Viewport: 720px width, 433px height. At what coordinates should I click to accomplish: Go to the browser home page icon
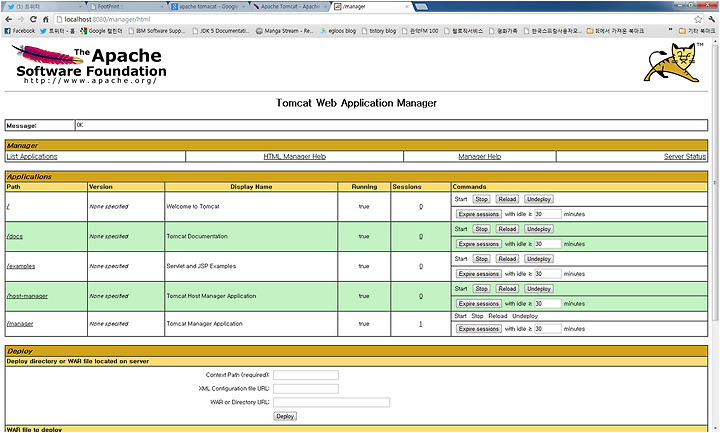point(45,19)
